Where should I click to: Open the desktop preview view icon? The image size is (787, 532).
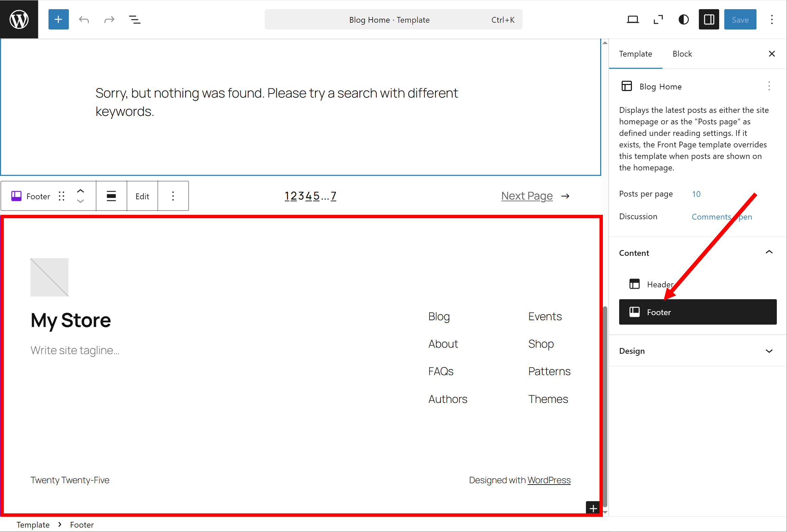click(632, 20)
